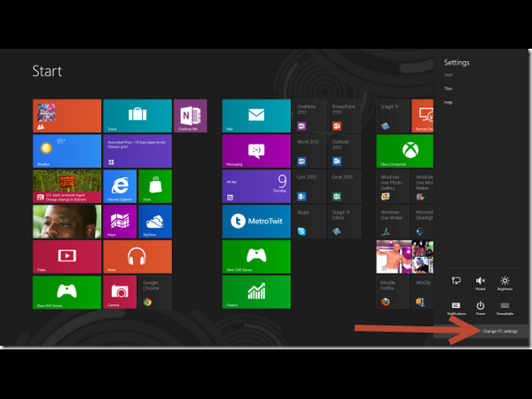Launch Excel 2013 tile

[x=345, y=186]
